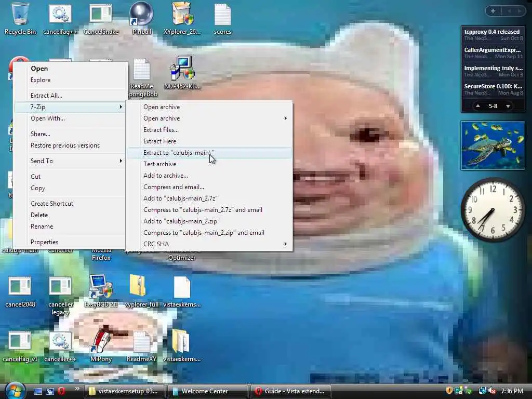This screenshot has width=532, height=399.
Task: Select the vistaexkerns file icon beside xyplorer_full
Action: 182,292
